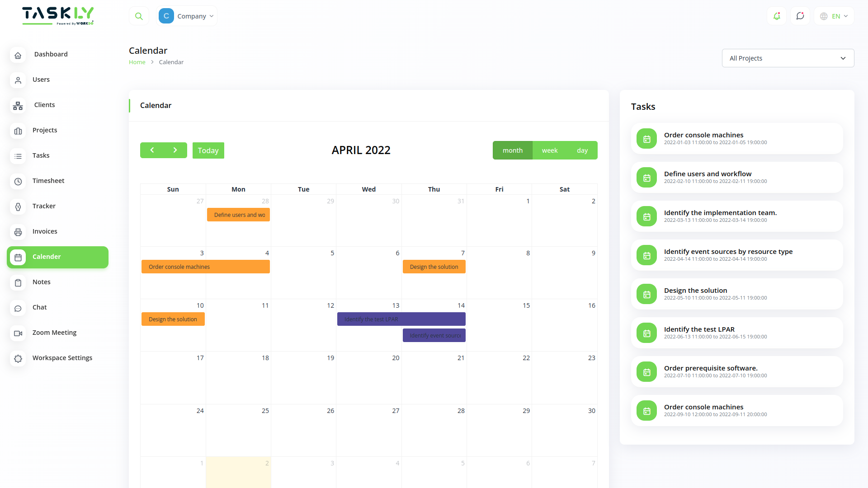Open the Home breadcrumb link
The image size is (868, 488).
(x=137, y=62)
